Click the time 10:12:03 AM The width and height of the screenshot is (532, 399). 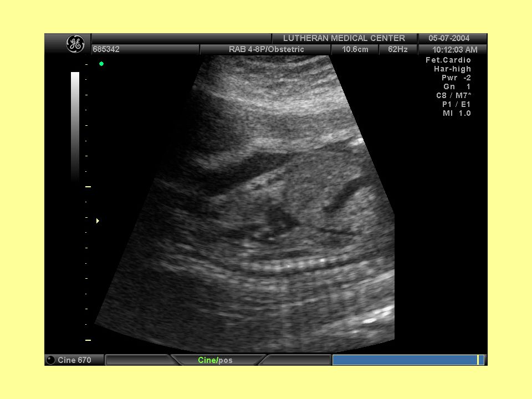coord(454,49)
